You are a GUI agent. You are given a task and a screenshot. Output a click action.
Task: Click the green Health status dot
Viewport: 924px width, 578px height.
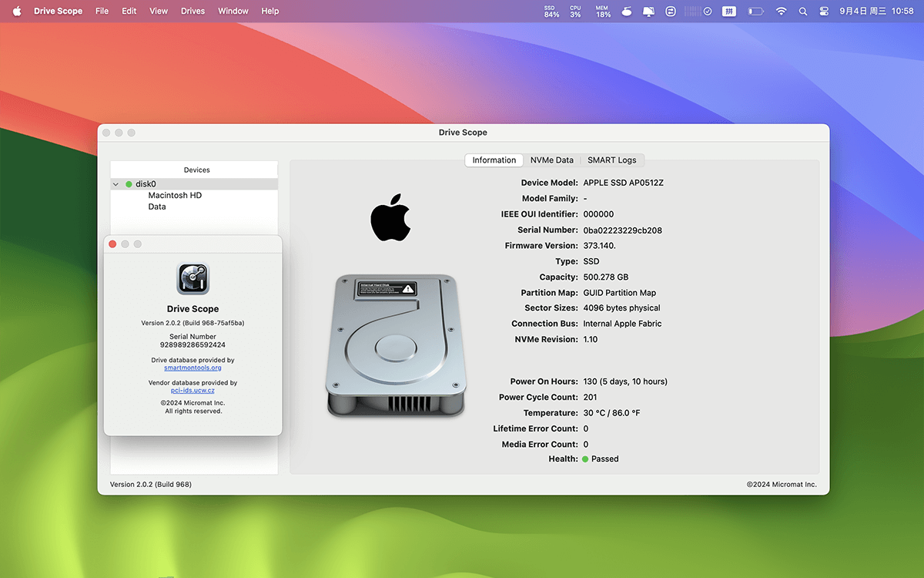[x=585, y=459]
